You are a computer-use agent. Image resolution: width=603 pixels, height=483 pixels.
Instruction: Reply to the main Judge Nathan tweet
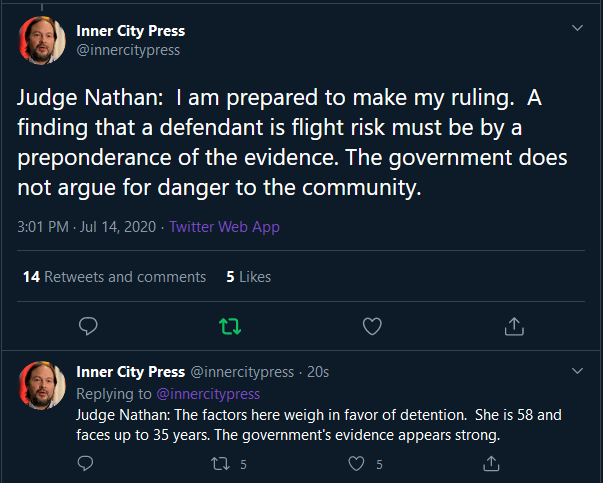coord(87,326)
